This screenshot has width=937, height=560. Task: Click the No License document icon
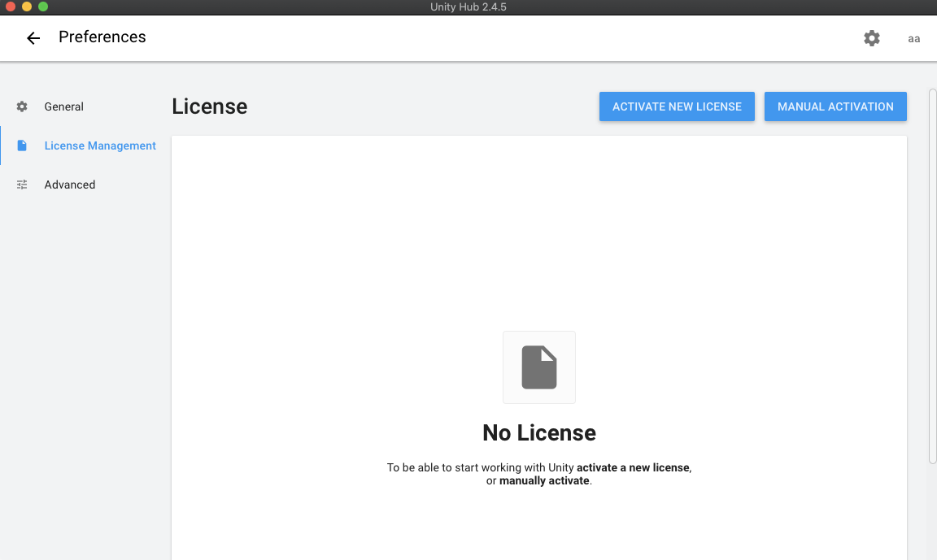tap(539, 367)
